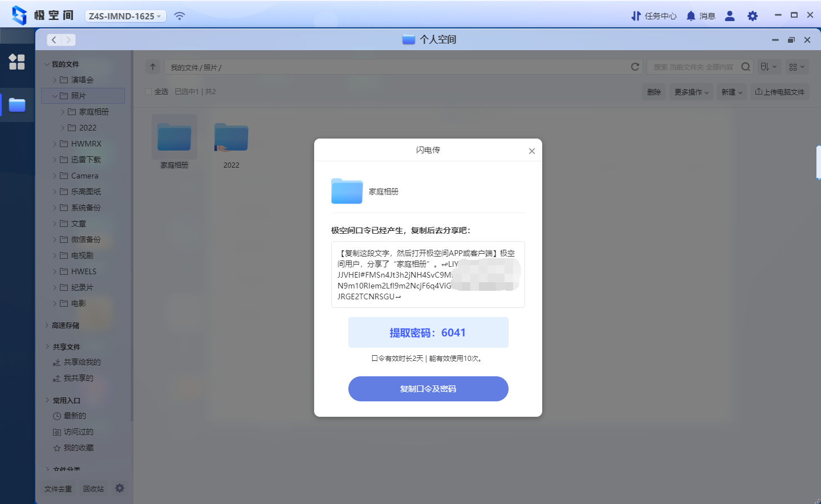Open the settings gear in title bar

(x=753, y=16)
